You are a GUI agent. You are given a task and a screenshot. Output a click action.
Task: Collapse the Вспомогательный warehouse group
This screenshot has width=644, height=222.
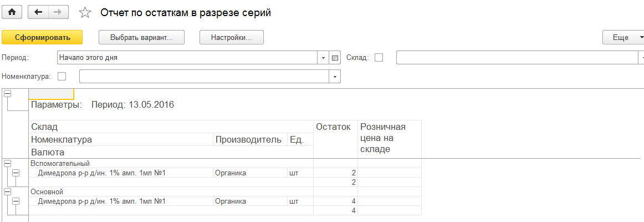coord(7,163)
